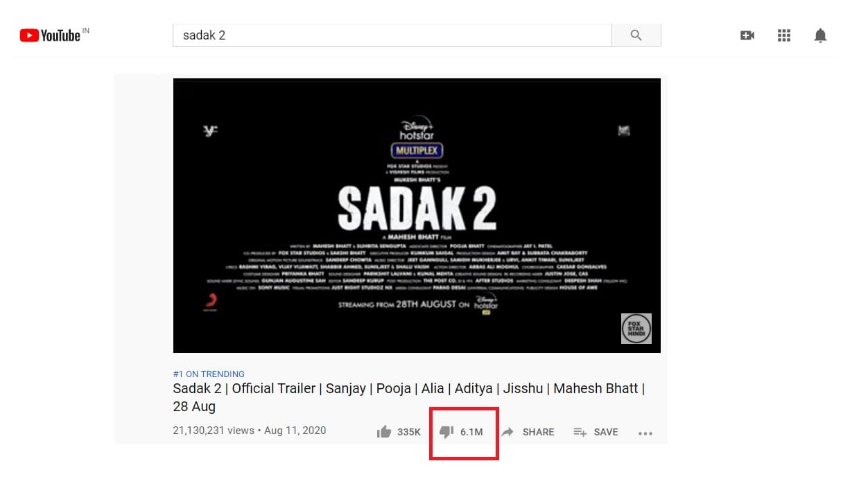
Task: Click the 6.1M dislikes count
Action: 471,432
